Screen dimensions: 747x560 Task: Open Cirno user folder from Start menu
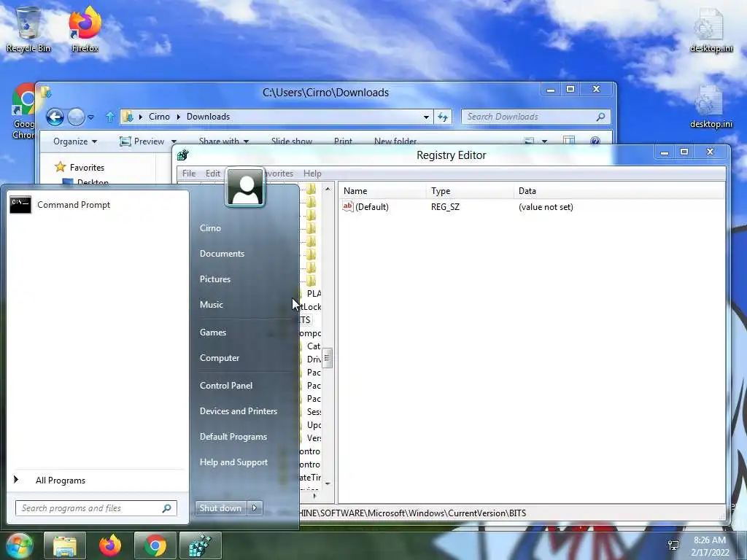tap(210, 228)
